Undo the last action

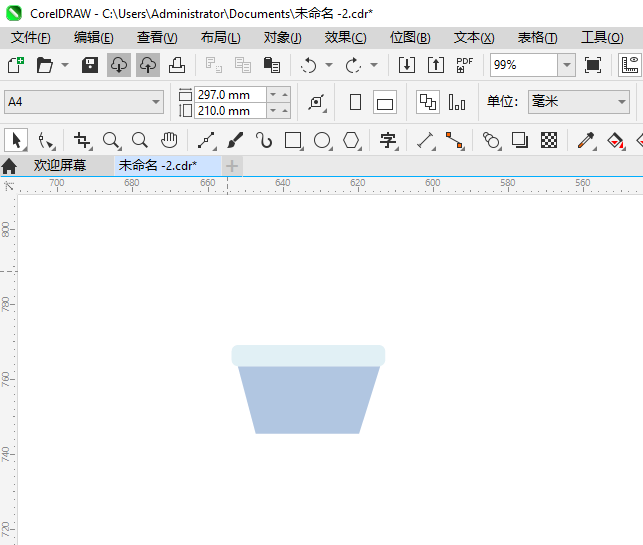point(308,65)
